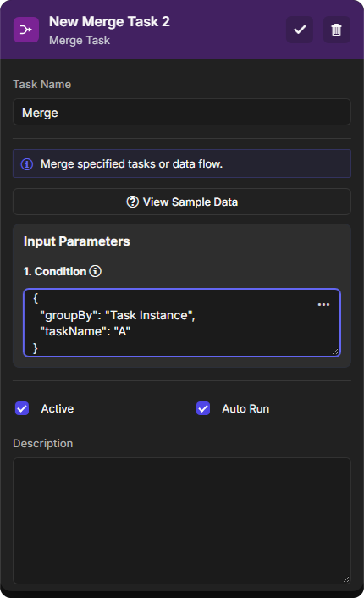
Task: Click the Input Parameters heading
Action: tap(77, 241)
